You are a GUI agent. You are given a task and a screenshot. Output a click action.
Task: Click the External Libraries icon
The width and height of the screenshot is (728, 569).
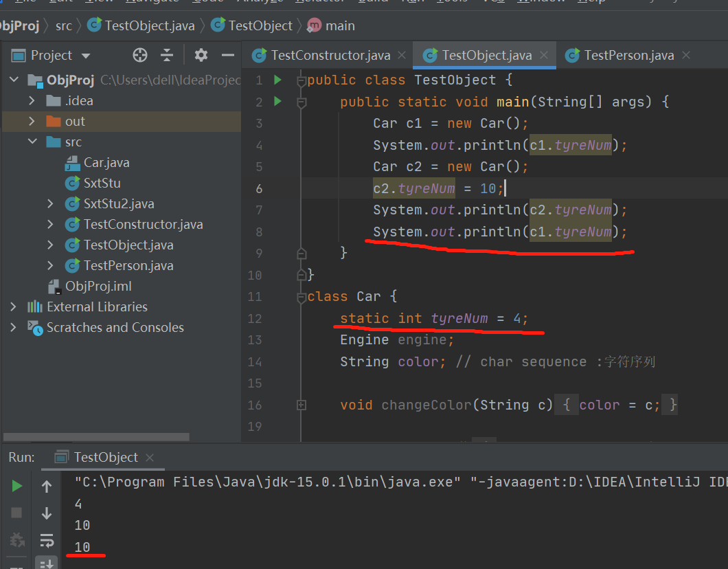(35, 306)
